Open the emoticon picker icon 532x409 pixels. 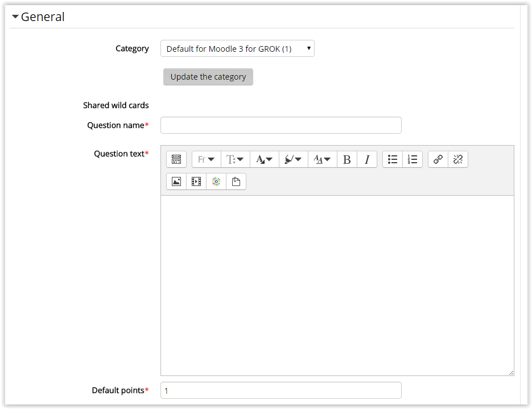pyautogui.click(x=216, y=181)
